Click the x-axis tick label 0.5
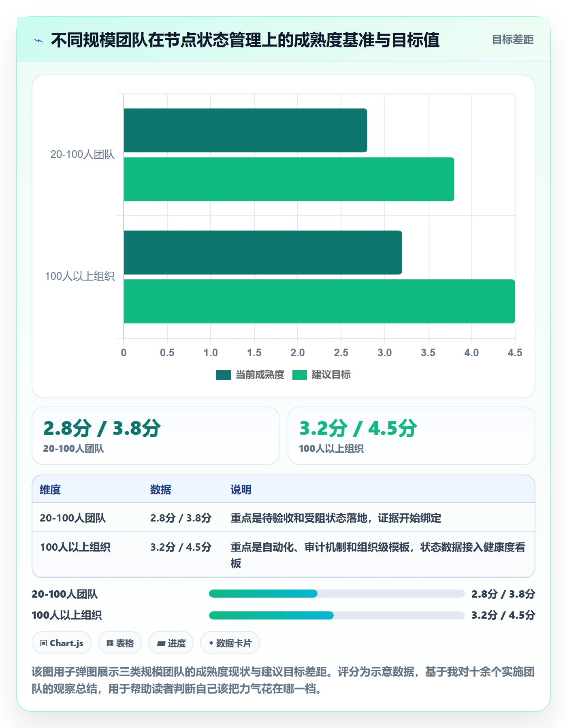This screenshot has width=567, height=728. tap(167, 353)
